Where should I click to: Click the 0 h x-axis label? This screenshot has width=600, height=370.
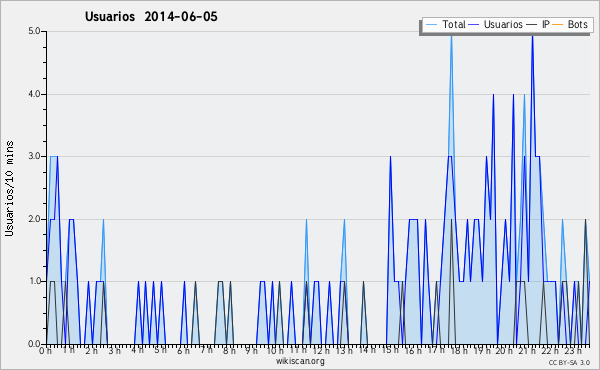point(46,350)
